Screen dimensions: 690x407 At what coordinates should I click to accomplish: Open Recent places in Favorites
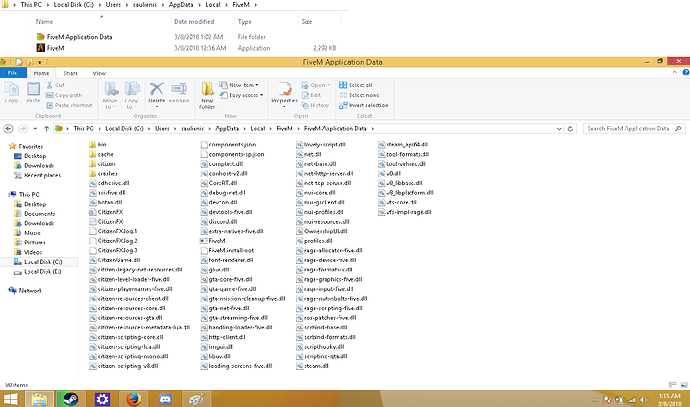click(x=38, y=175)
